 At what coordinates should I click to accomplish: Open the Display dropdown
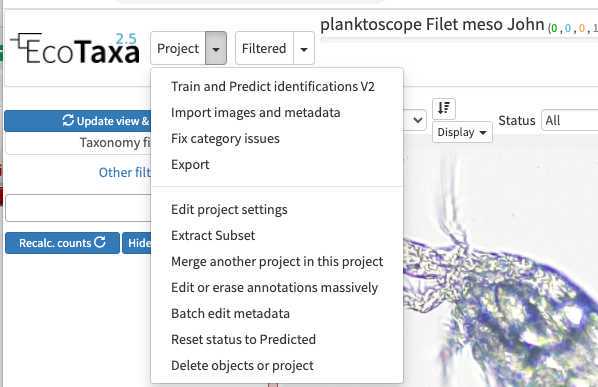462,132
